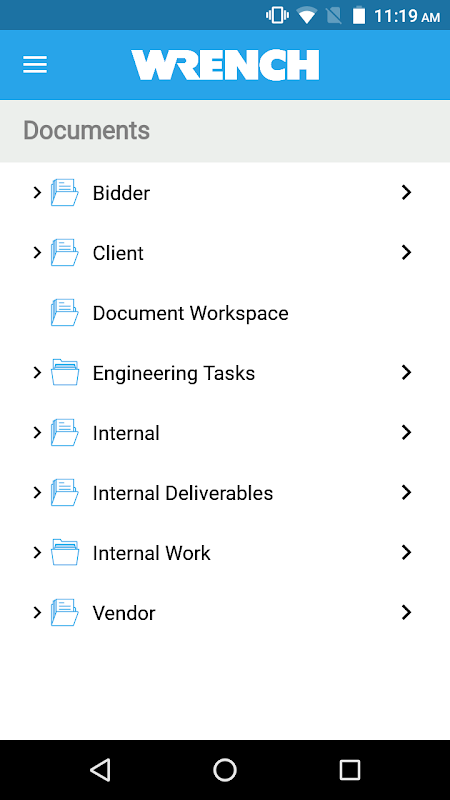Tap the Client folder icon
The width and height of the screenshot is (450, 800).
tap(65, 253)
